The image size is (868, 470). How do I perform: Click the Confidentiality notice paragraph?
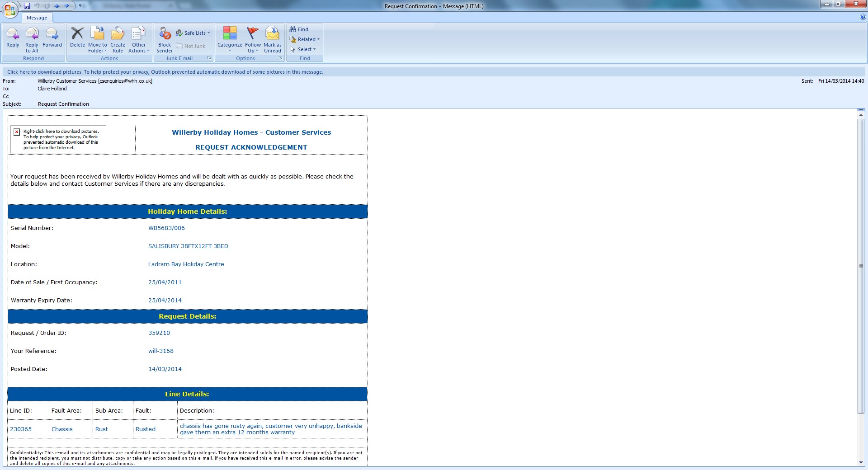click(x=186, y=458)
